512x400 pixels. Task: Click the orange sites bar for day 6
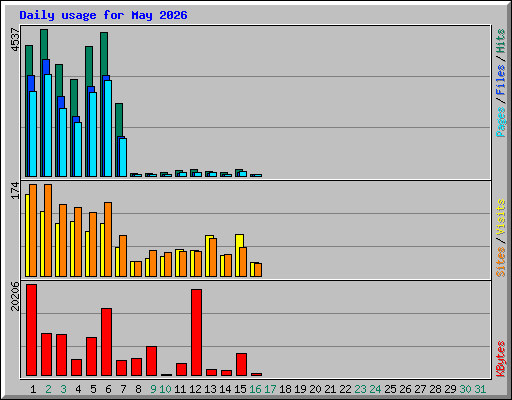pyautogui.click(x=108, y=239)
